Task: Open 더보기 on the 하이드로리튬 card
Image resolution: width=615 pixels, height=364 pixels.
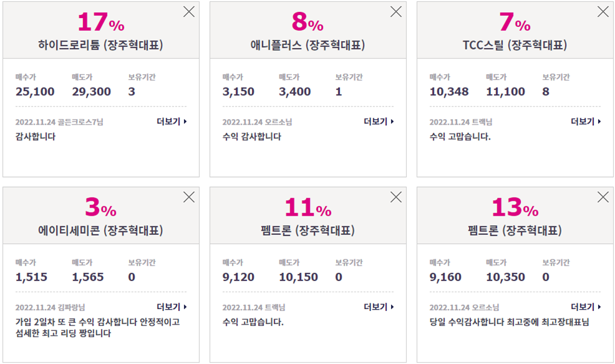Action: pos(172,122)
